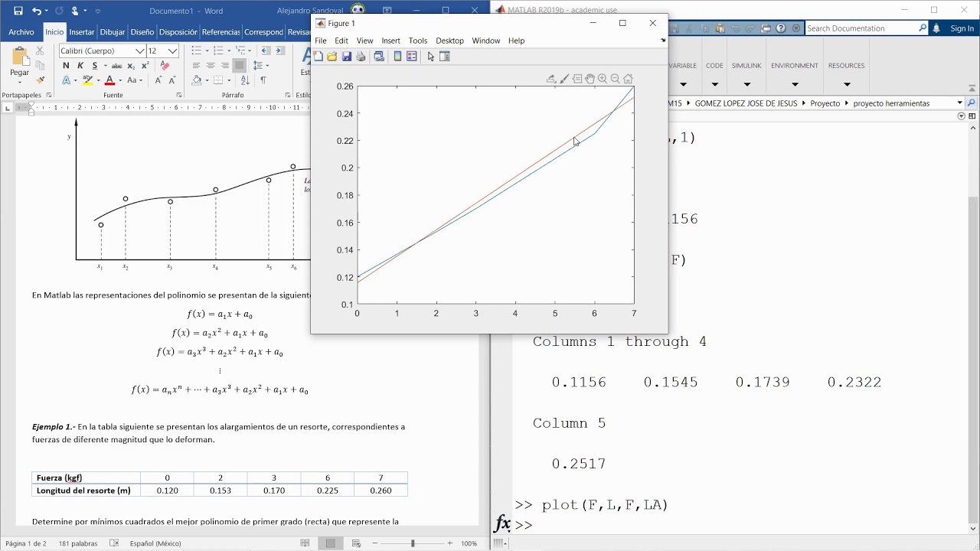Toggle superscript formatting in Word
Image resolution: width=980 pixels, height=551 pixels.
coord(145,66)
